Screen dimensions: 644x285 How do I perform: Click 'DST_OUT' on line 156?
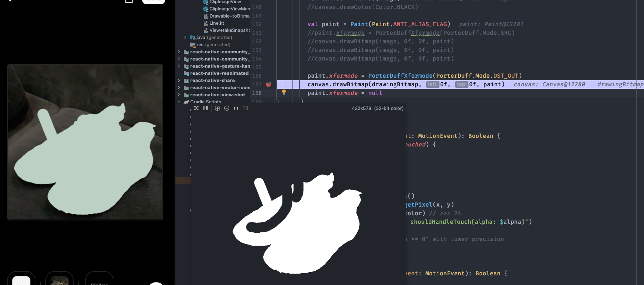tap(506, 76)
